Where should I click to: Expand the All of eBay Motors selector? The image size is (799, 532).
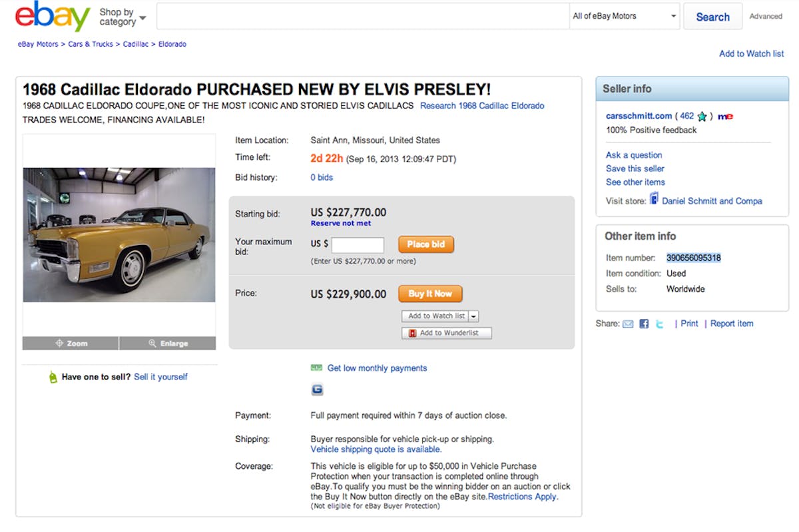[x=625, y=16]
